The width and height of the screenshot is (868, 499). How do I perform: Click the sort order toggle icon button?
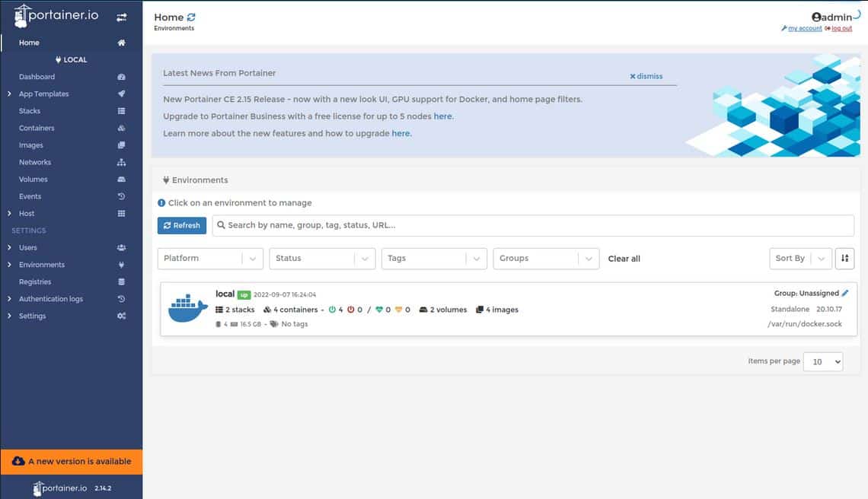pyautogui.click(x=844, y=259)
